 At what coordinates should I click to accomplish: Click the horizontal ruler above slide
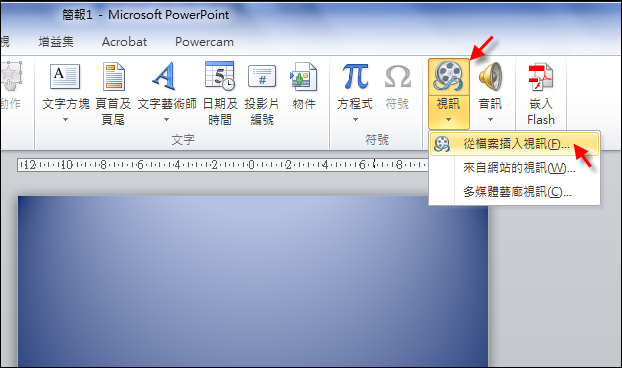pyautogui.click(x=222, y=165)
